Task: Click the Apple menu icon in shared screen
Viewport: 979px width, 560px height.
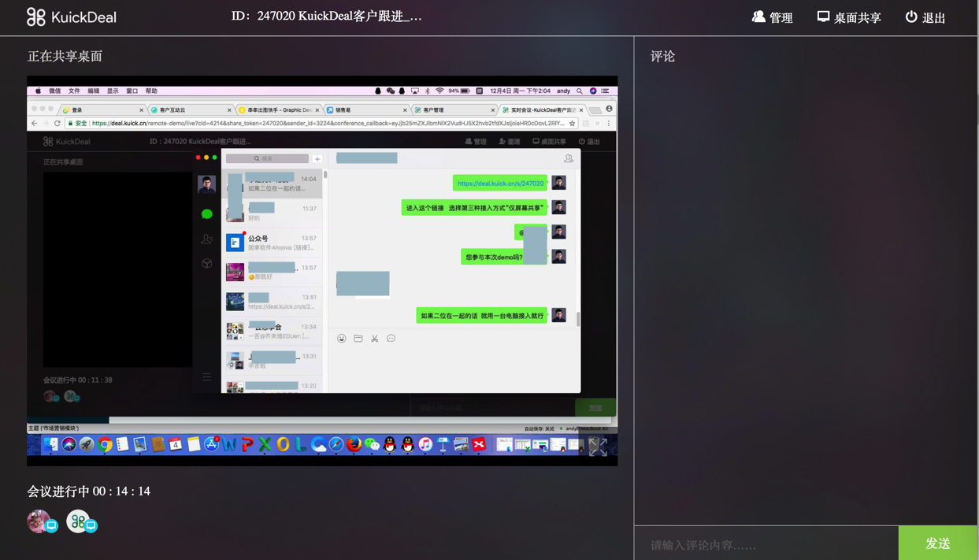Action: coord(38,91)
